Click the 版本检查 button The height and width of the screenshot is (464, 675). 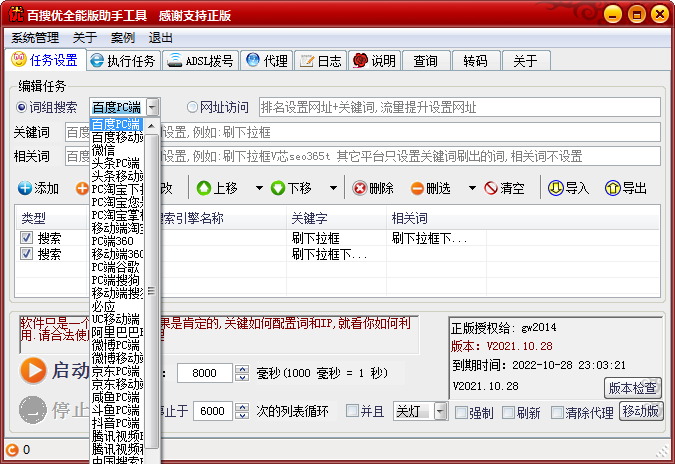coord(633,388)
